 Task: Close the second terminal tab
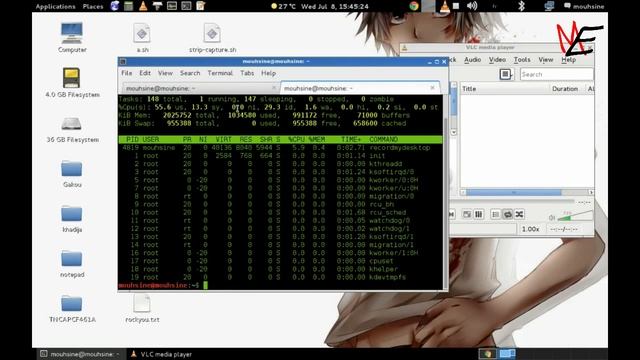pyautogui.click(x=432, y=88)
